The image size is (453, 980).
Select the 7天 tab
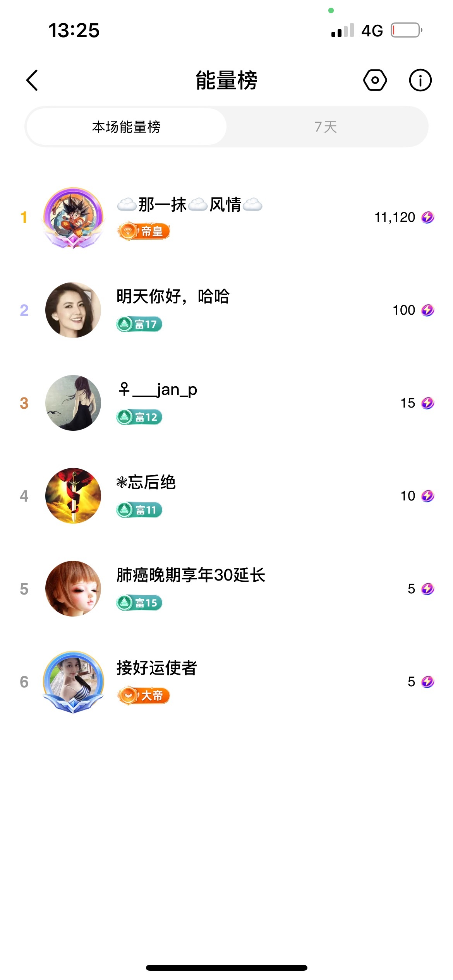(326, 127)
